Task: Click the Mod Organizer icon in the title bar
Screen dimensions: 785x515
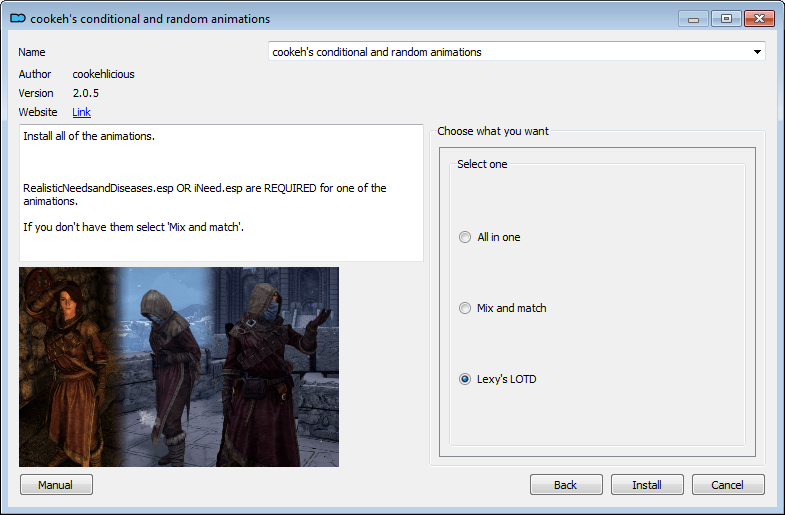Action: [x=18, y=19]
